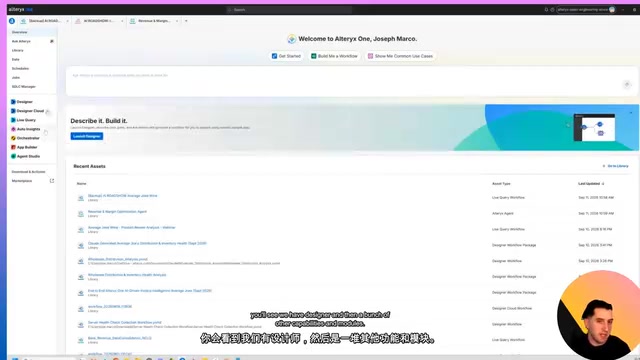
Task: Click the user avatar in top header
Action: (612, 9)
